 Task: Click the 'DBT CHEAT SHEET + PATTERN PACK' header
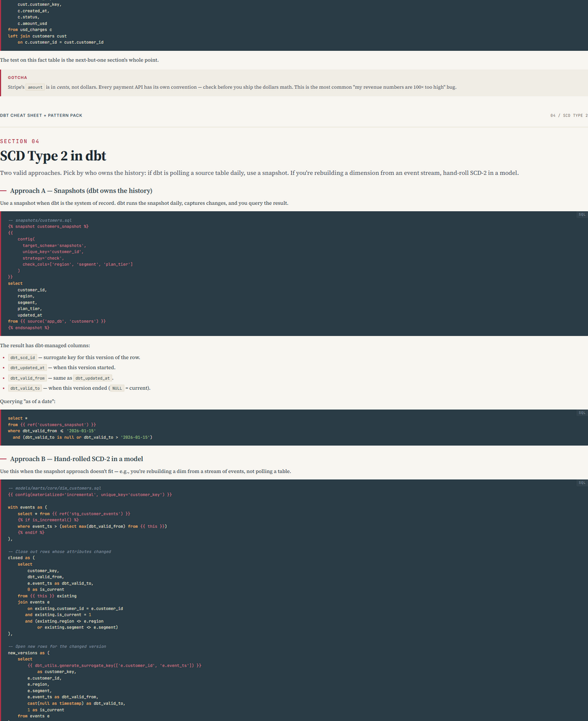pos(41,115)
